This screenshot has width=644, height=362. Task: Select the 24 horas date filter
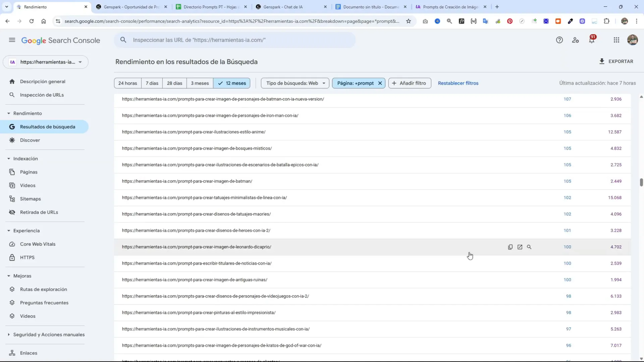[x=127, y=83]
